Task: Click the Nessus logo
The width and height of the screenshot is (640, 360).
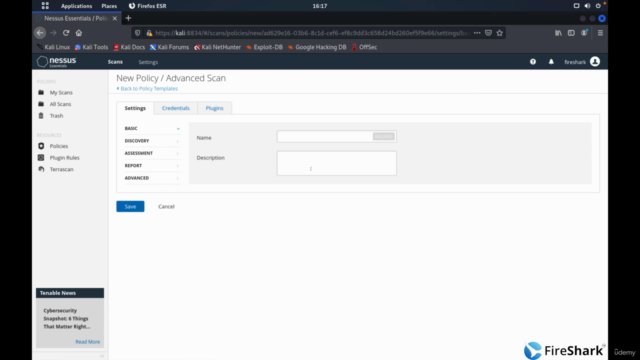Action: tap(56, 62)
